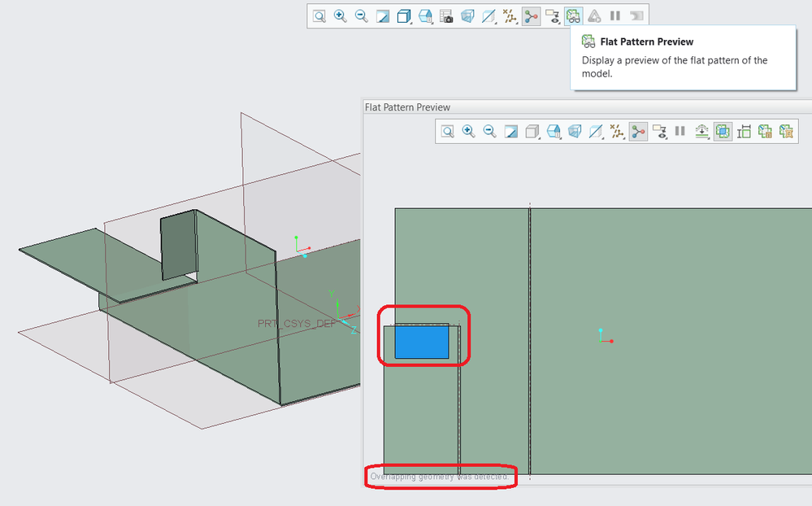Click the Flat Pattern Preview icon in main toolbar
Image resolution: width=812 pixels, height=506 pixels.
pos(573,16)
